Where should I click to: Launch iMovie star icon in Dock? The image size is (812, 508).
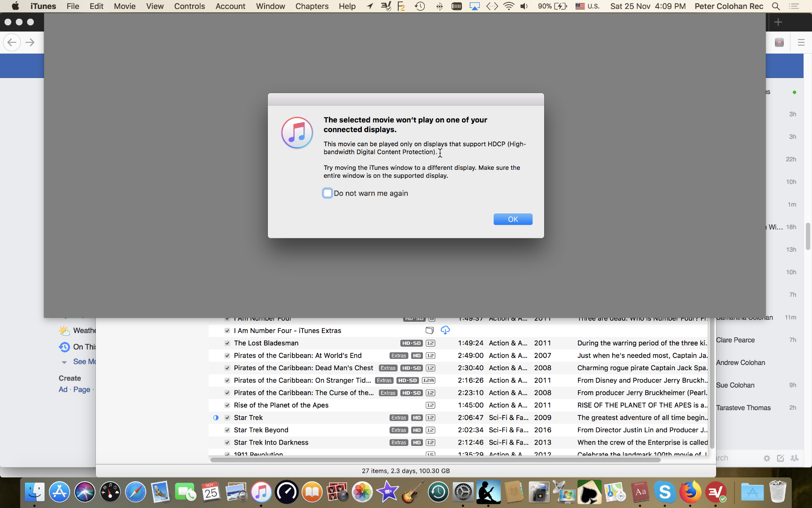[x=388, y=492]
